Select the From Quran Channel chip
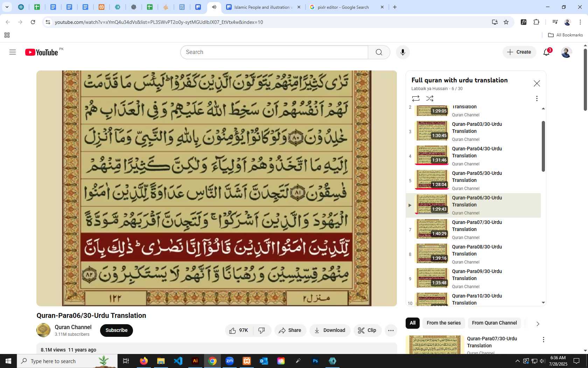 (x=494, y=323)
